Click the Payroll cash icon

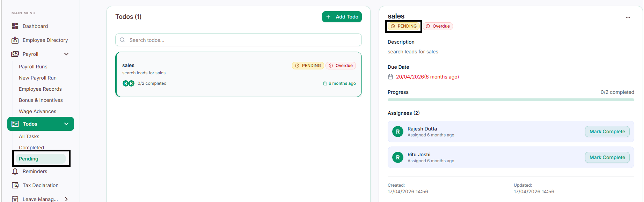(15, 54)
